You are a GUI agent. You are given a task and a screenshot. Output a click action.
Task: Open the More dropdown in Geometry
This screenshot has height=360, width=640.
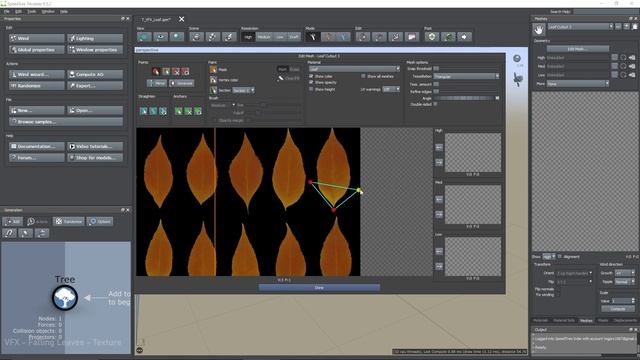578,84
